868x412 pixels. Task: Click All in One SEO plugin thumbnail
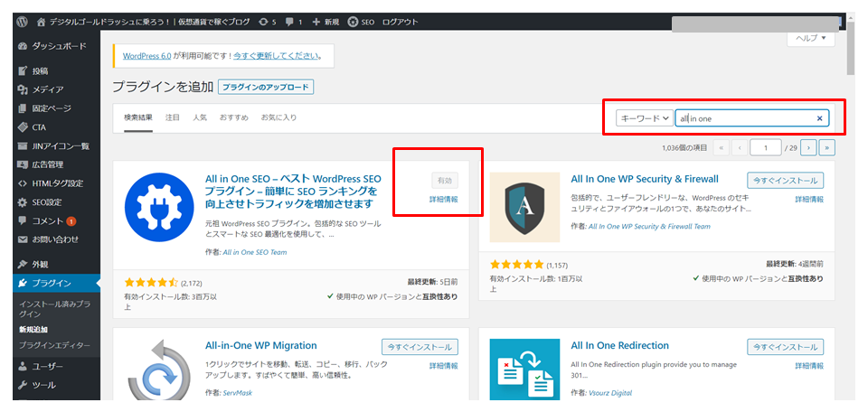[x=159, y=208]
